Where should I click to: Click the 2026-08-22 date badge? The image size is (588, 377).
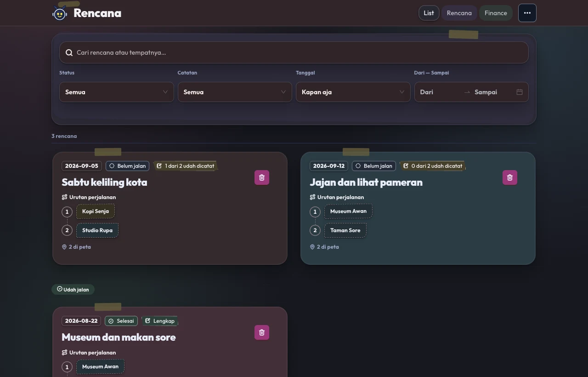[81, 321]
